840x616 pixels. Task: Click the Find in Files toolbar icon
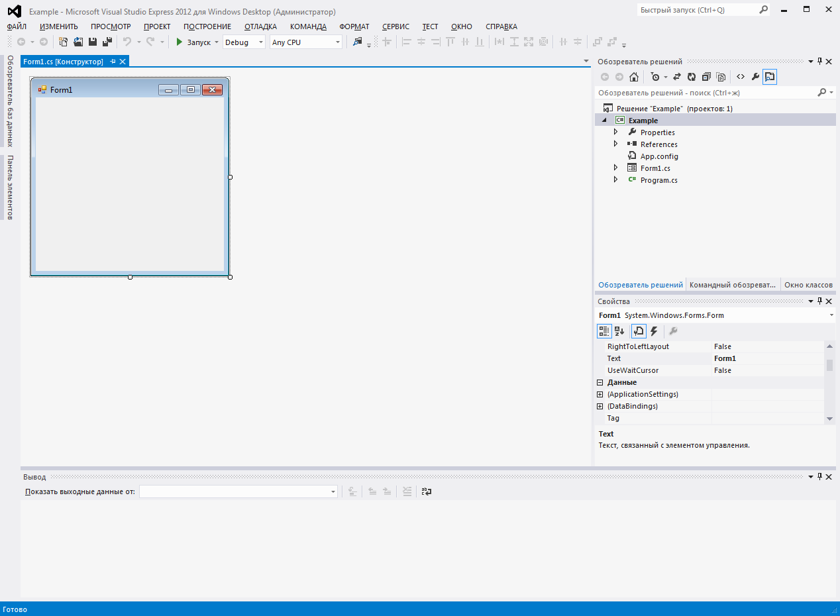coord(358,42)
